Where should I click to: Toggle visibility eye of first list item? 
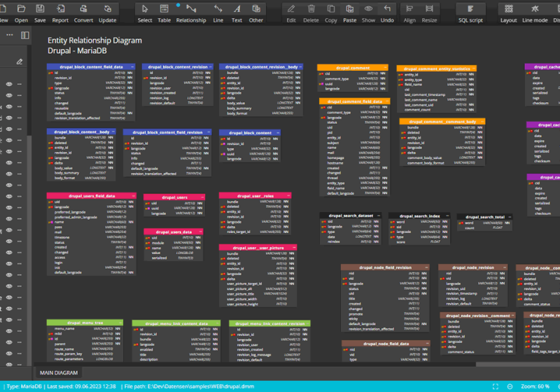10,84
